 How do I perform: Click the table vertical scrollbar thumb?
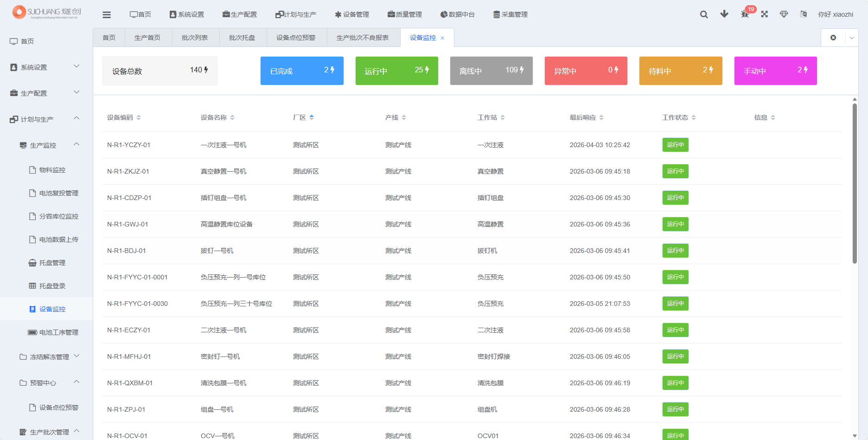tap(855, 183)
